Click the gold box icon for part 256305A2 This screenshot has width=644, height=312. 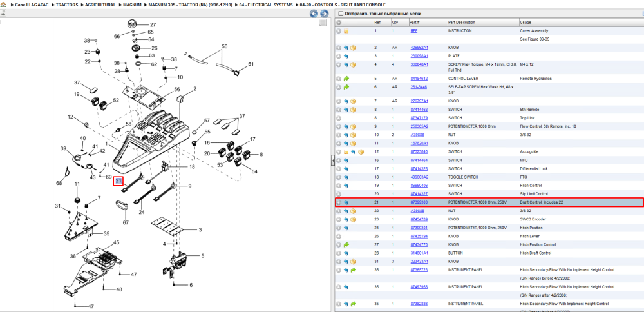(353, 126)
